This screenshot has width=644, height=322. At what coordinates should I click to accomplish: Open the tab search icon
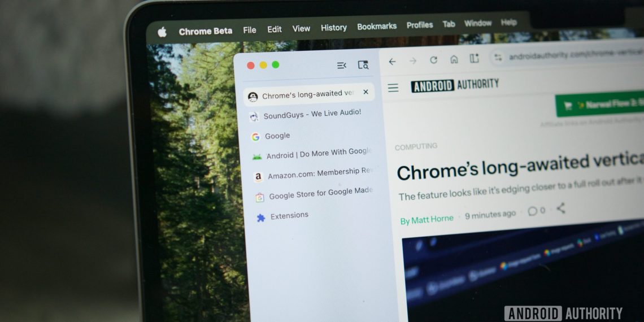tap(363, 65)
